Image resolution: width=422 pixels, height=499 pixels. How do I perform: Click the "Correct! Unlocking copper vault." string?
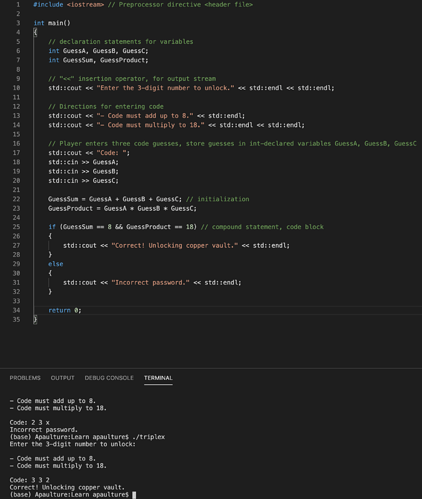pyautogui.click(x=175, y=245)
